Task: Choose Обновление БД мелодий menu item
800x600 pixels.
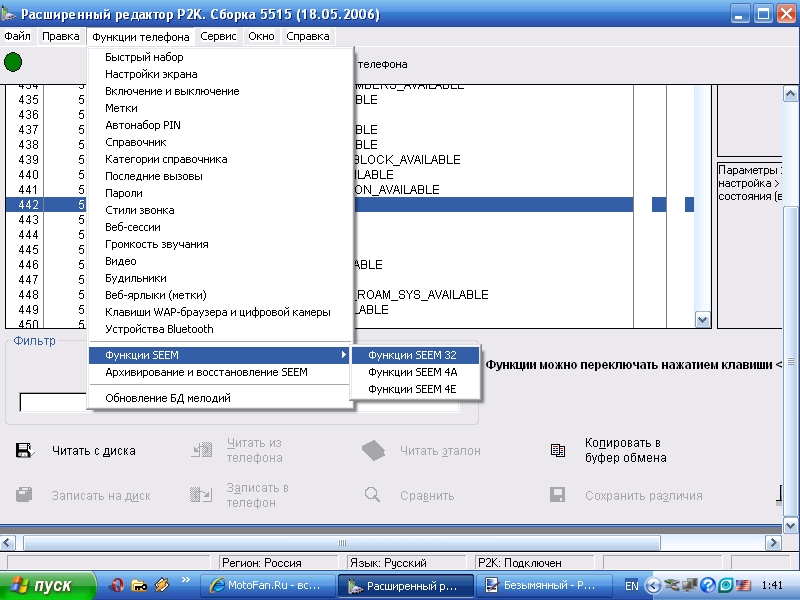Action: click(x=220, y=398)
